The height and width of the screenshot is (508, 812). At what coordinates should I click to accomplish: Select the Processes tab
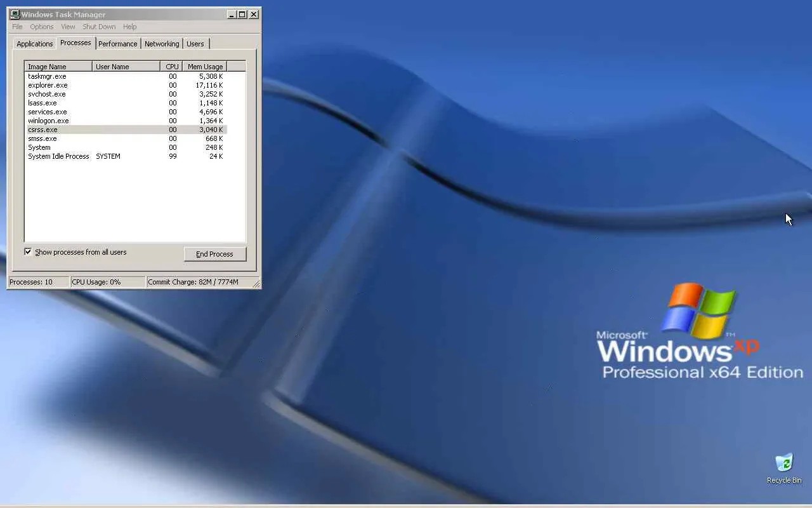click(x=75, y=43)
